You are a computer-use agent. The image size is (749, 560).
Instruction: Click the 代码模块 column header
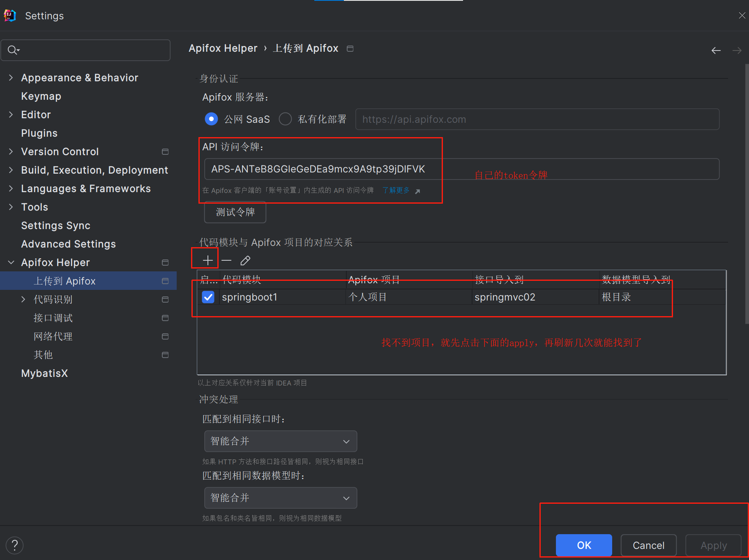(283, 280)
